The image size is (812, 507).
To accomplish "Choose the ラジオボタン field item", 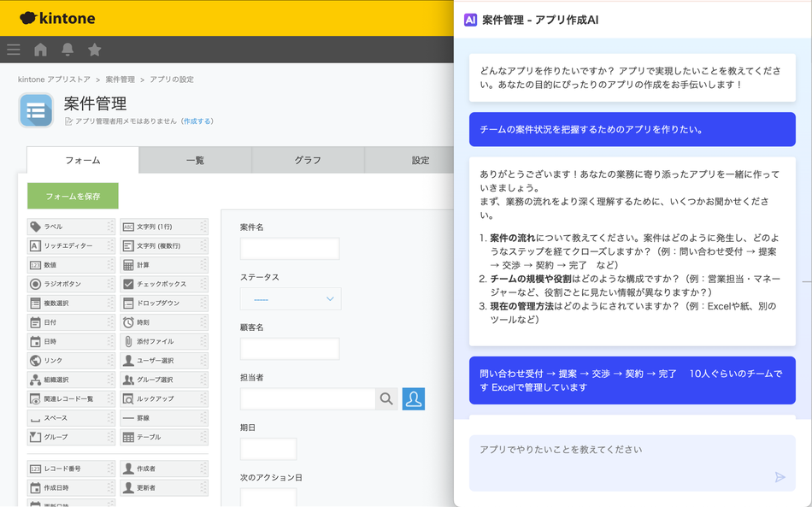I will pos(71,285).
